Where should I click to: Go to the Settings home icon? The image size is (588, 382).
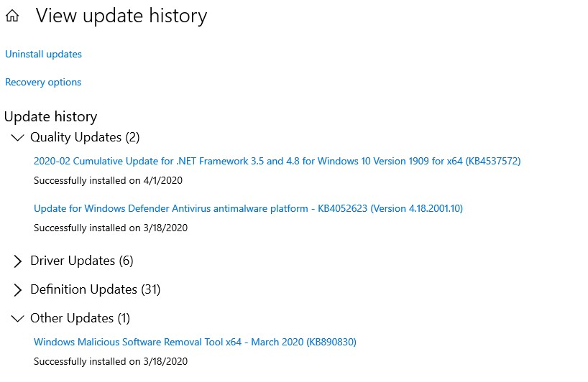pos(12,17)
